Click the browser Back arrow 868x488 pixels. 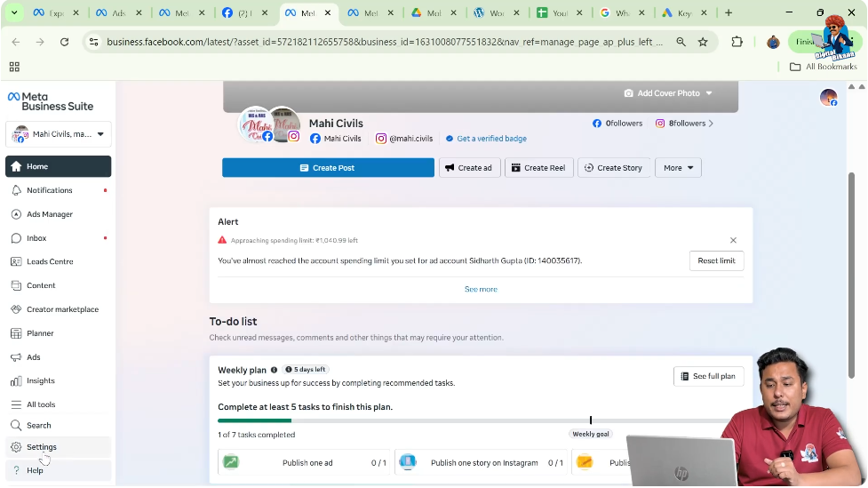click(16, 42)
